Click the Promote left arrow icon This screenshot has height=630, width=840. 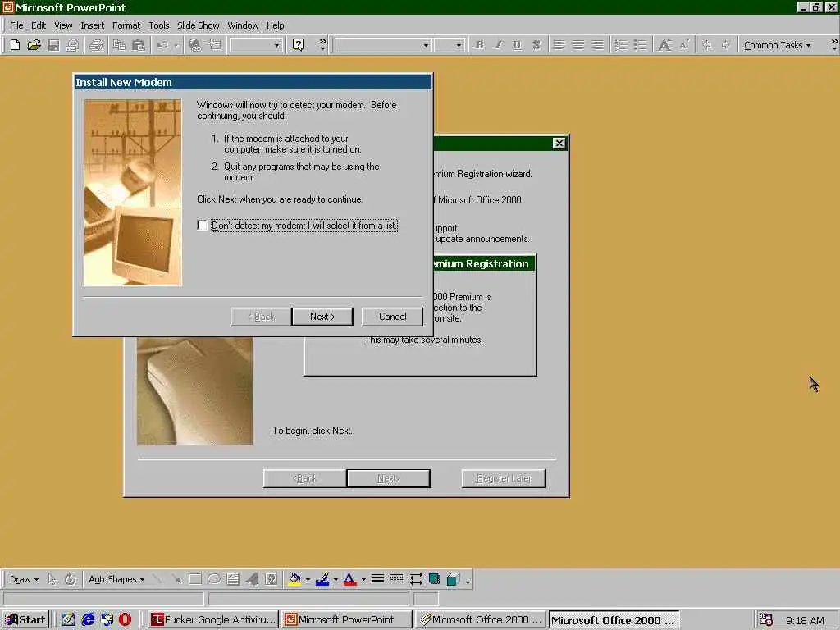[707, 45]
